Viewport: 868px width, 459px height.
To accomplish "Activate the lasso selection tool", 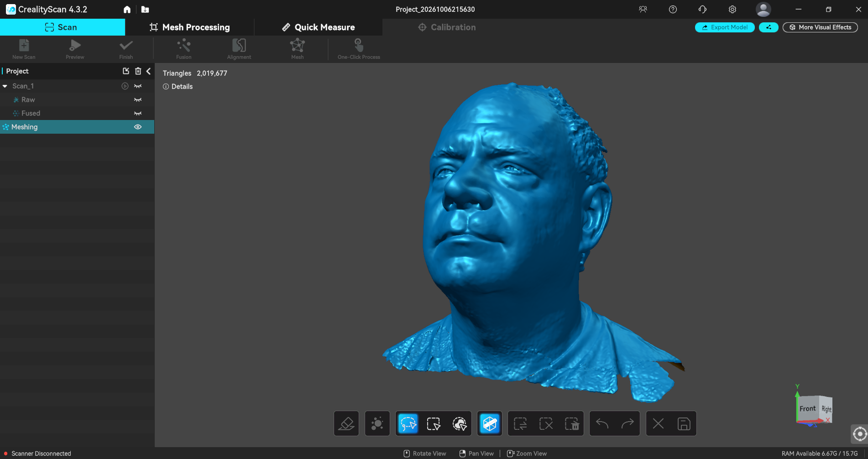I will (x=408, y=424).
